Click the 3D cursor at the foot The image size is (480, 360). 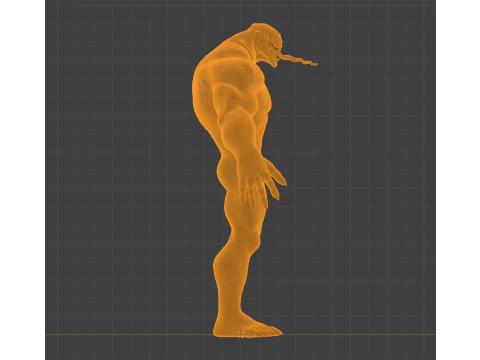click(x=240, y=334)
